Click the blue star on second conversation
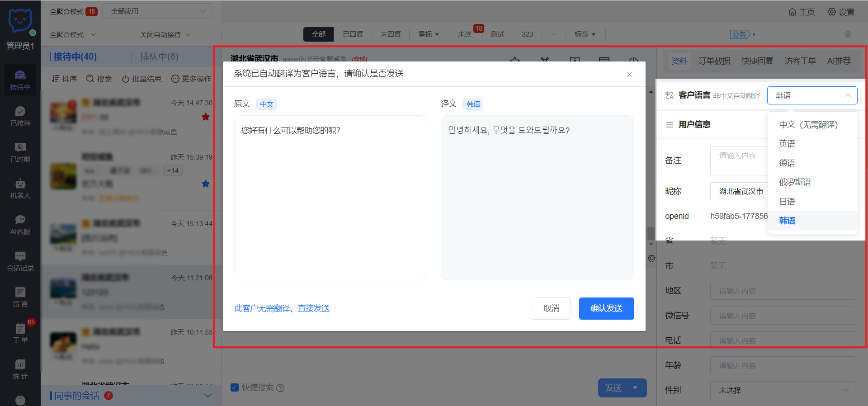 tap(206, 184)
